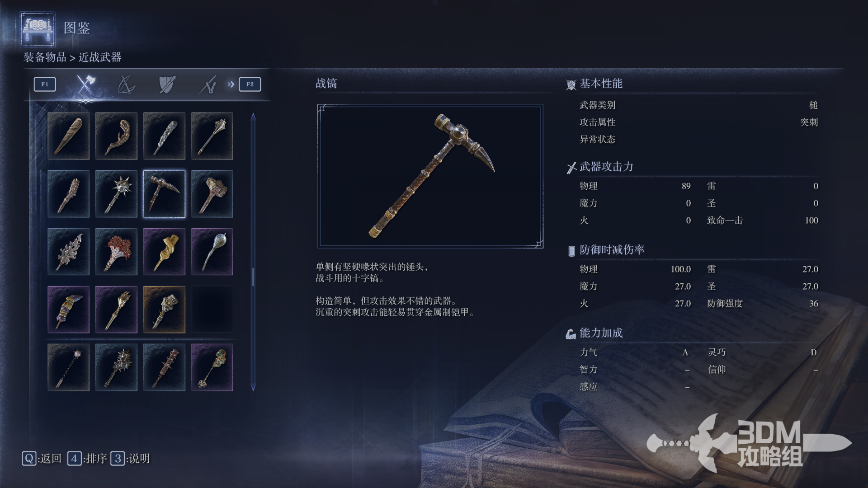Click the F1 previous category button
Screen dimensions: 868x488
click(45, 84)
